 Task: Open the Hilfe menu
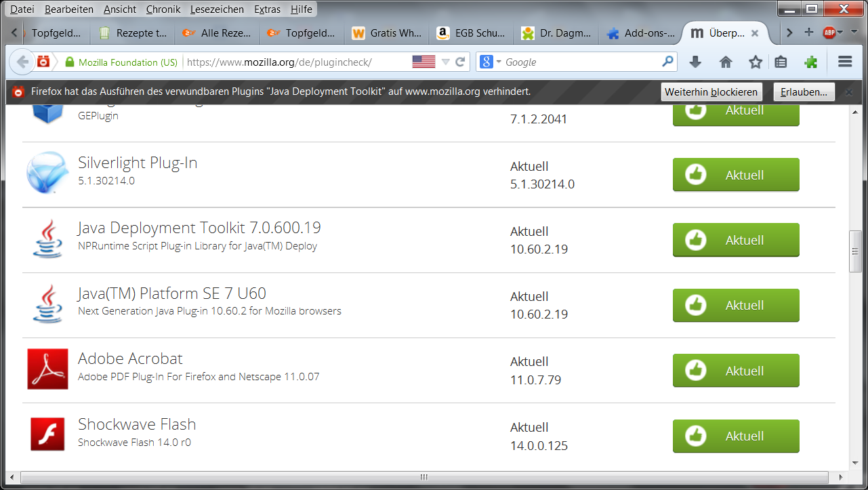tap(302, 9)
